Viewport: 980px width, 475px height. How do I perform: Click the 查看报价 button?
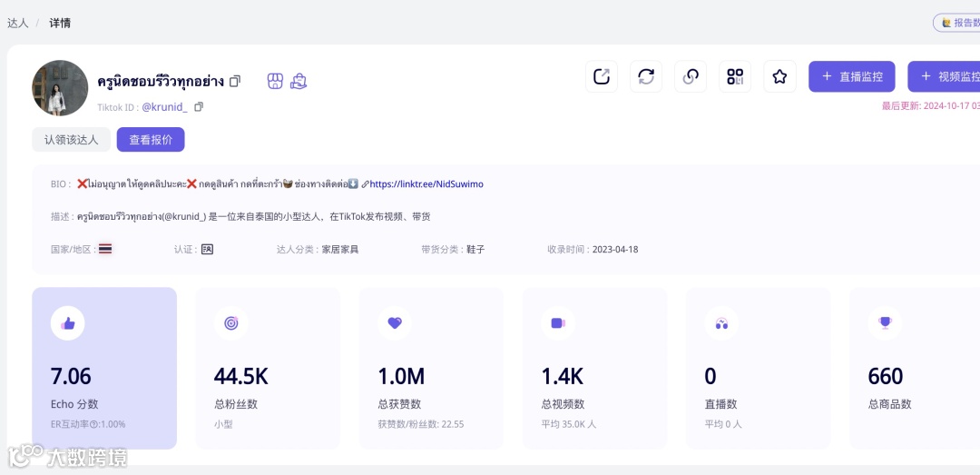click(x=151, y=140)
